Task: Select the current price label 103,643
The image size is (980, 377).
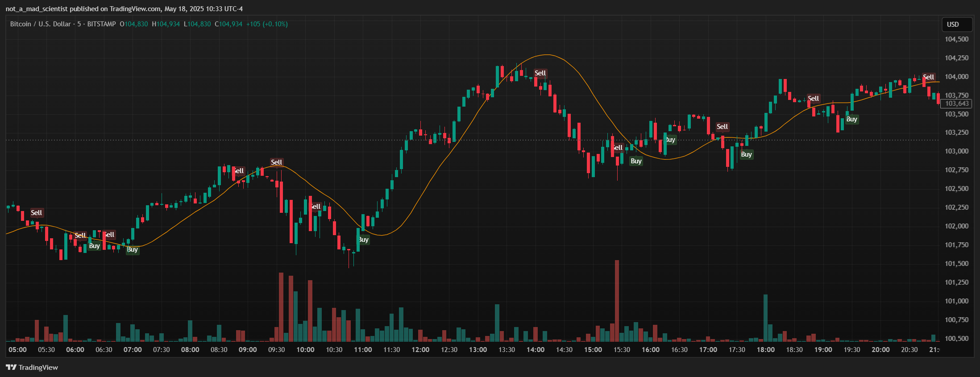Action: click(x=957, y=104)
